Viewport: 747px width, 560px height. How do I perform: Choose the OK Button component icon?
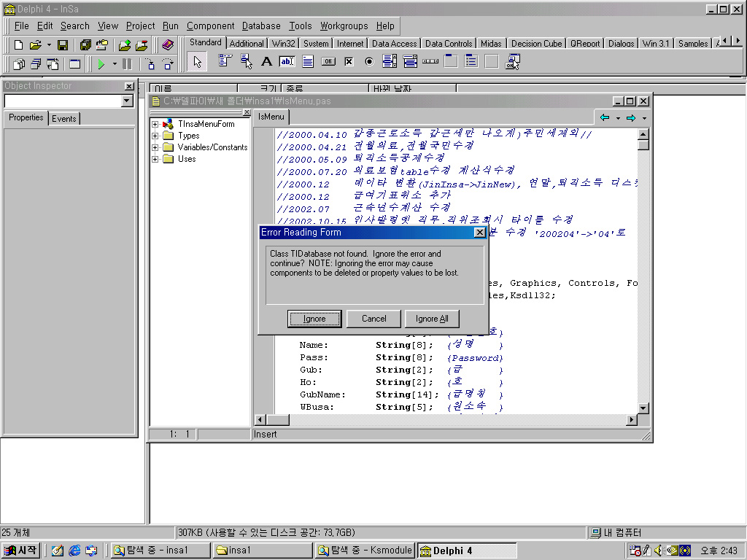(328, 62)
